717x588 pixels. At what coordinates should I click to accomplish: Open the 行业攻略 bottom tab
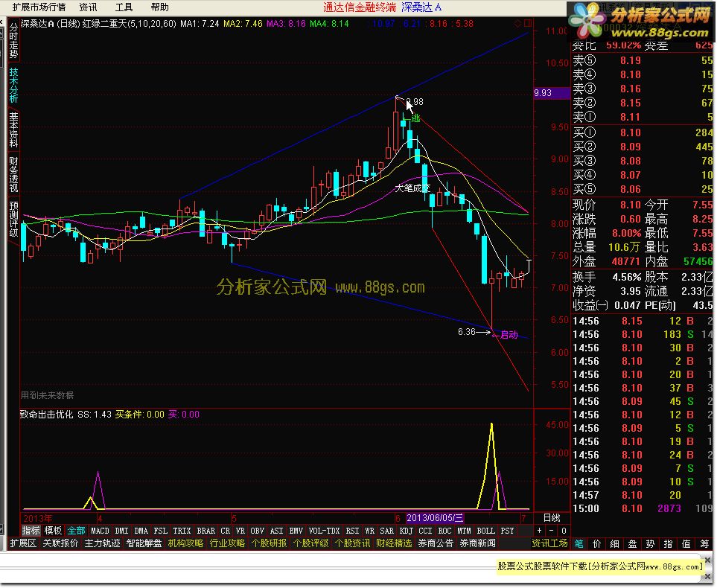pos(227,543)
